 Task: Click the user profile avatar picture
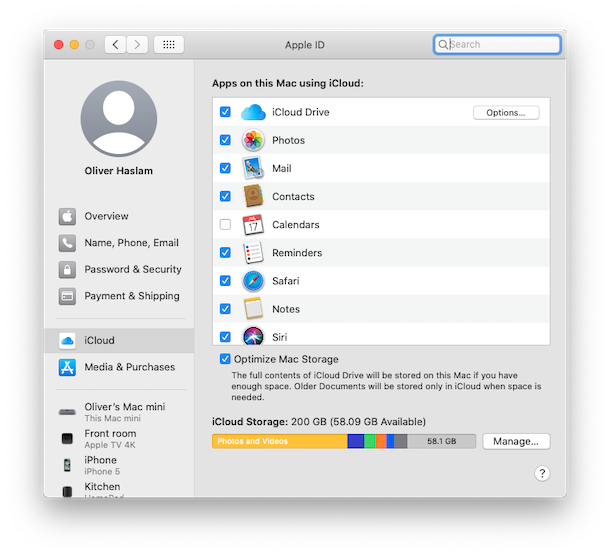pos(119,119)
